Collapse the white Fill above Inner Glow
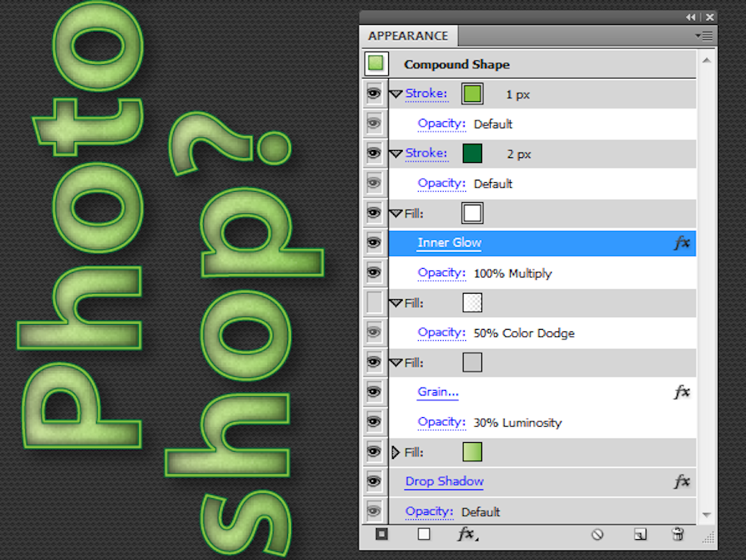Screen dimensions: 746x560 coord(395,213)
